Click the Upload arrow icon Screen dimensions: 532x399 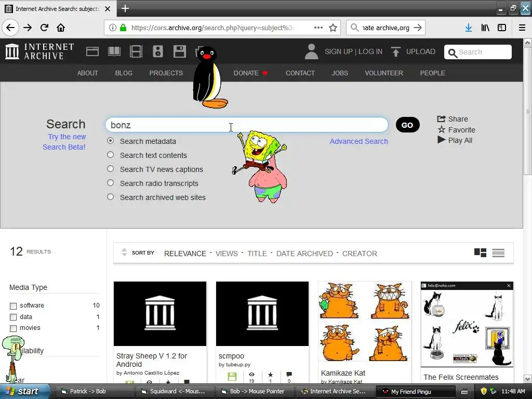pyautogui.click(x=395, y=51)
